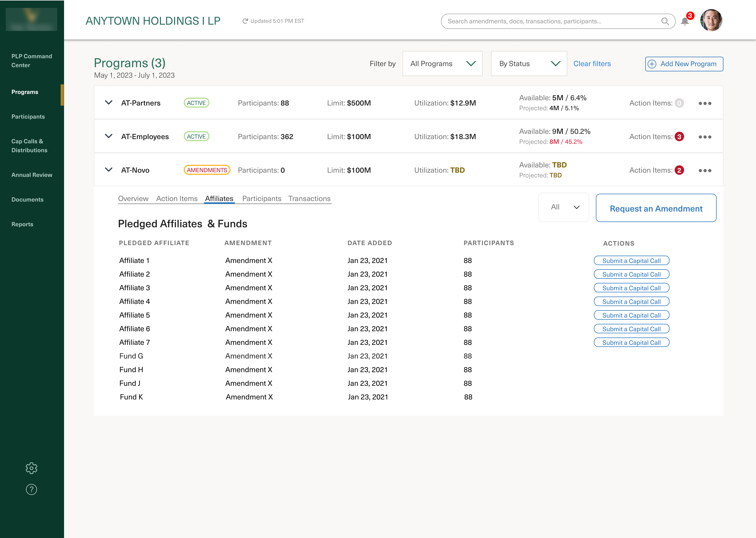The image size is (756, 538).
Task: Click the help question mark icon
Action: pyautogui.click(x=31, y=489)
